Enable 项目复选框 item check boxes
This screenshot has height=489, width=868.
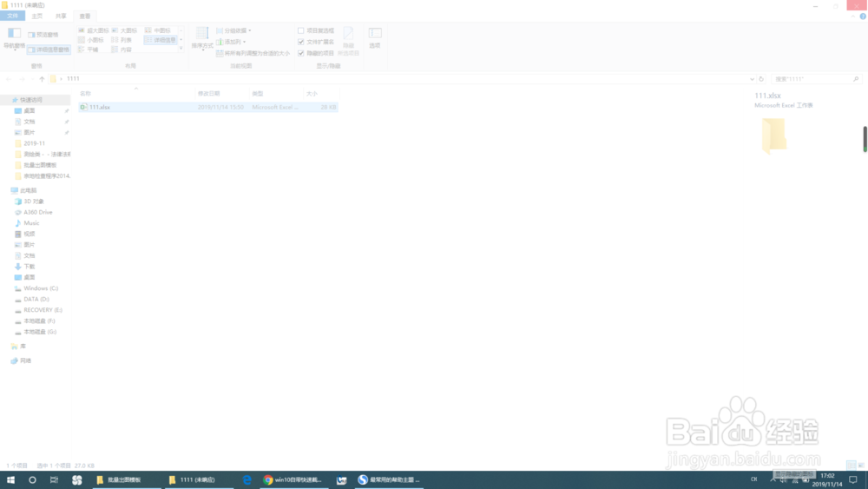click(x=316, y=30)
